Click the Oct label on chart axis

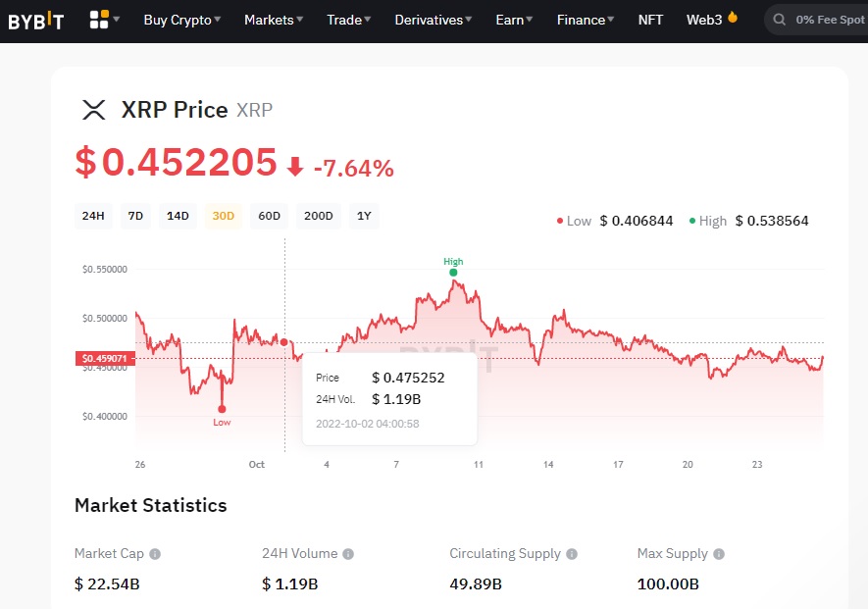coord(256,465)
